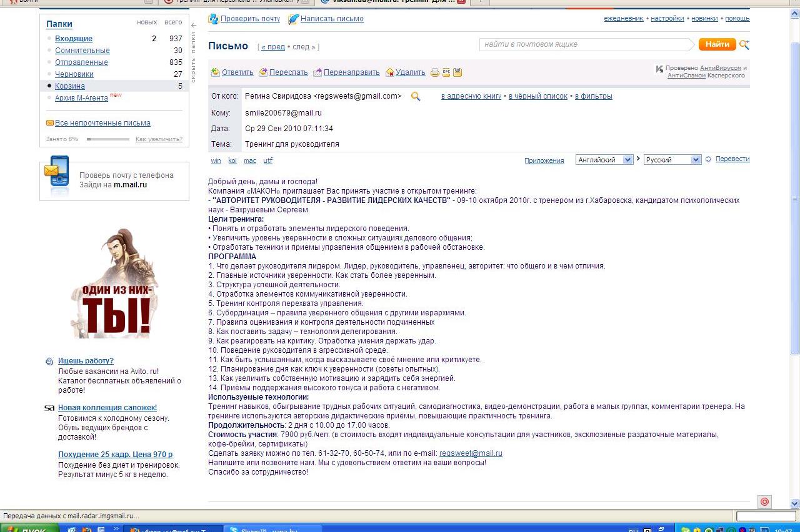Open the Входящие folder

pyautogui.click(x=74, y=39)
